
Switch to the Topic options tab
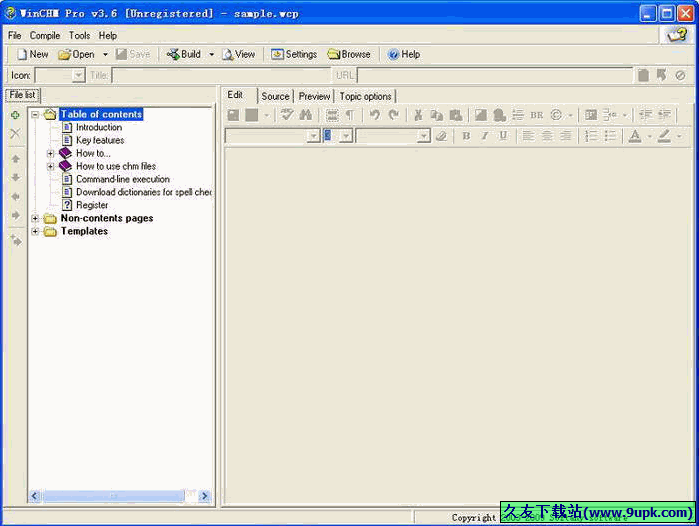coord(365,96)
